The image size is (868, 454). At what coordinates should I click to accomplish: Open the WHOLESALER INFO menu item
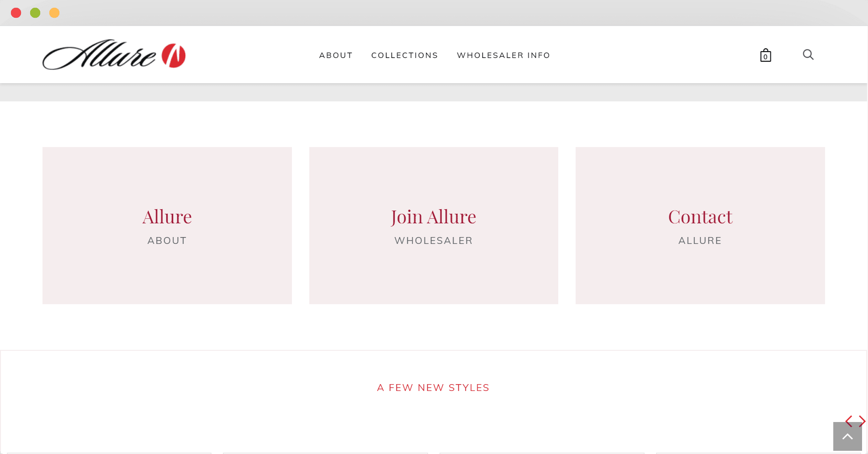pyautogui.click(x=503, y=55)
